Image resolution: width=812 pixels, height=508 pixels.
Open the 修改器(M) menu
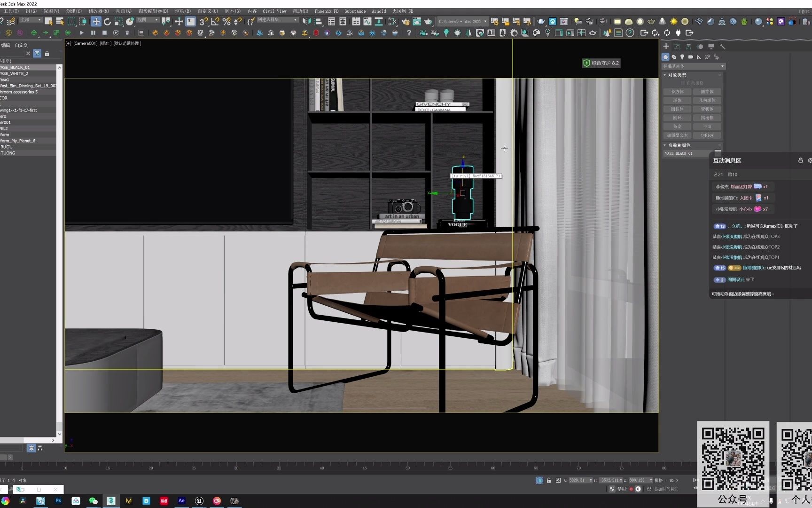pos(99,11)
